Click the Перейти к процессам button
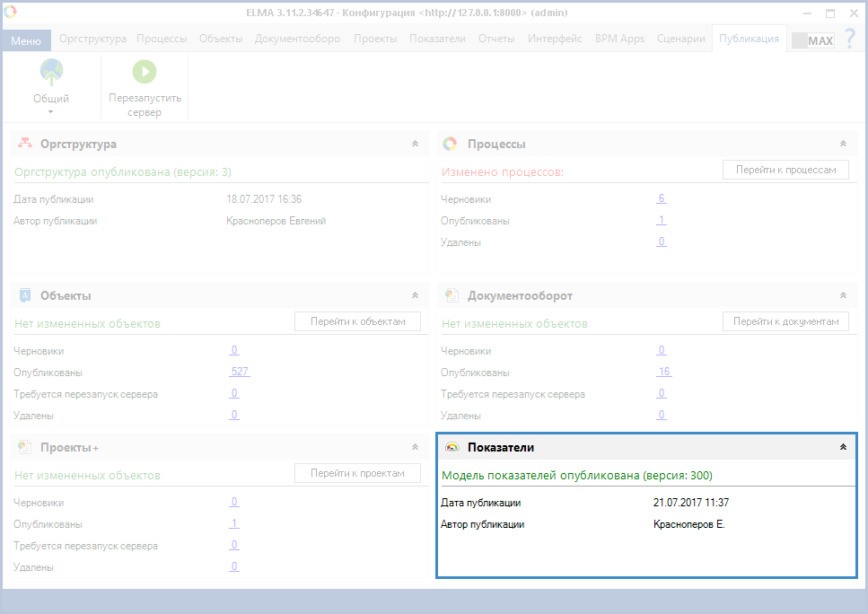 785,170
